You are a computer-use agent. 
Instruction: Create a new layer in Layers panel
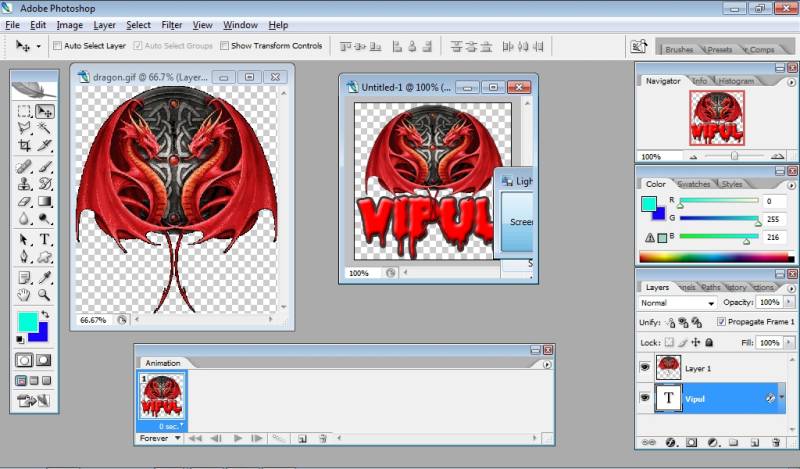[755, 443]
